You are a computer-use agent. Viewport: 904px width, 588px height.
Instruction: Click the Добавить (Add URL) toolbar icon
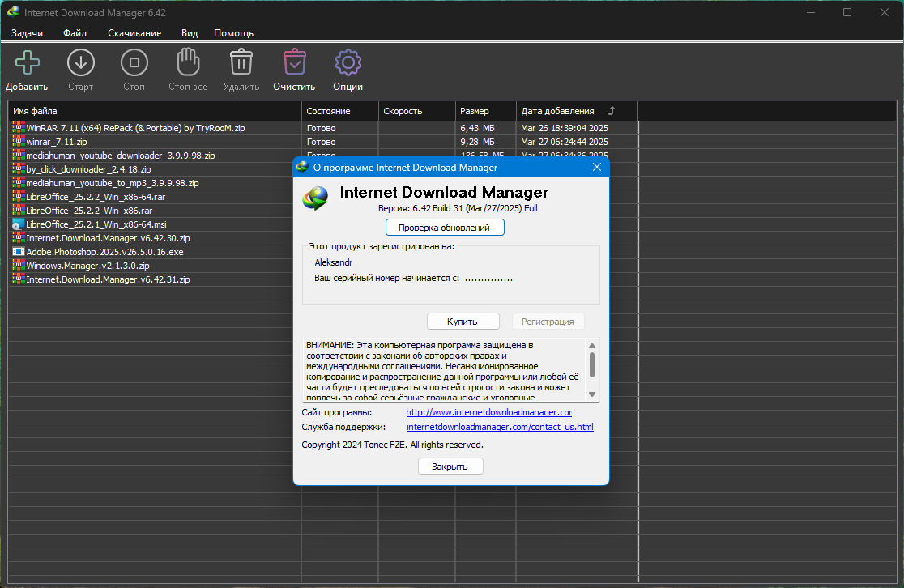point(27,62)
